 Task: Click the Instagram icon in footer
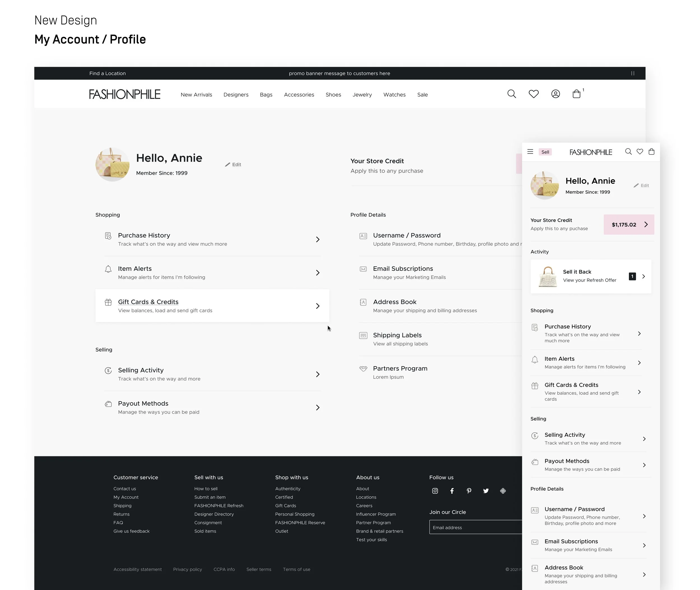pyautogui.click(x=435, y=491)
